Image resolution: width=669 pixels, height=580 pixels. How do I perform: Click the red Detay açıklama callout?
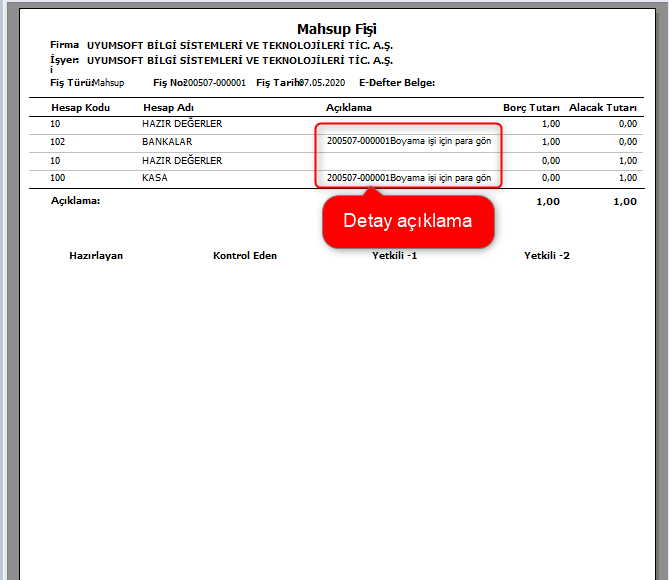pyautogui.click(x=407, y=221)
